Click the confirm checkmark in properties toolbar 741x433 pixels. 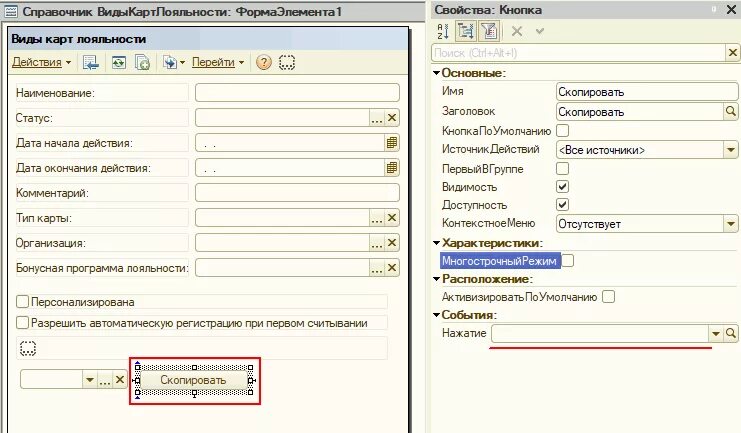coord(540,32)
